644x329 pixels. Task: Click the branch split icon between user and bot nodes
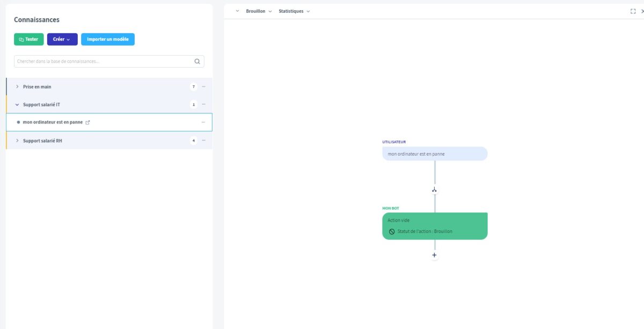click(x=435, y=189)
